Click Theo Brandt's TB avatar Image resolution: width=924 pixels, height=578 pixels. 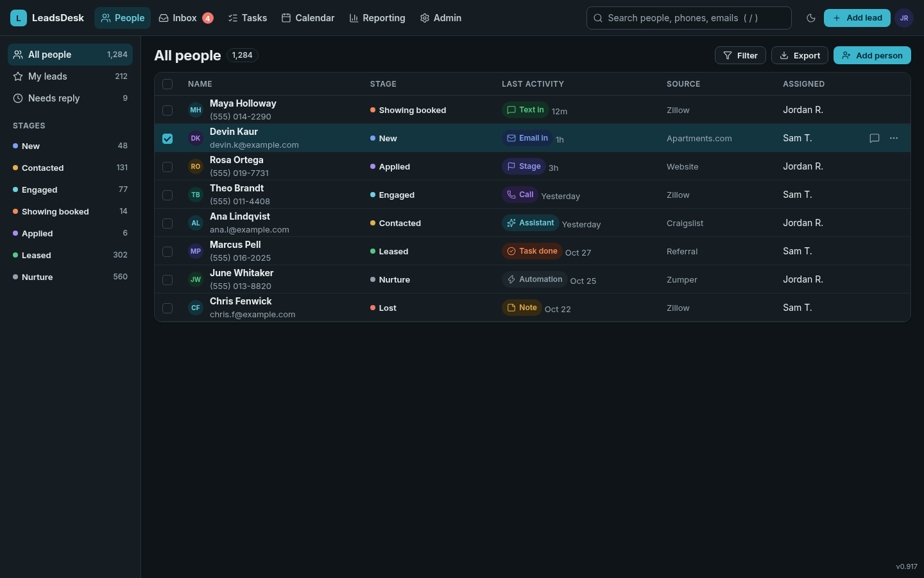click(x=196, y=195)
